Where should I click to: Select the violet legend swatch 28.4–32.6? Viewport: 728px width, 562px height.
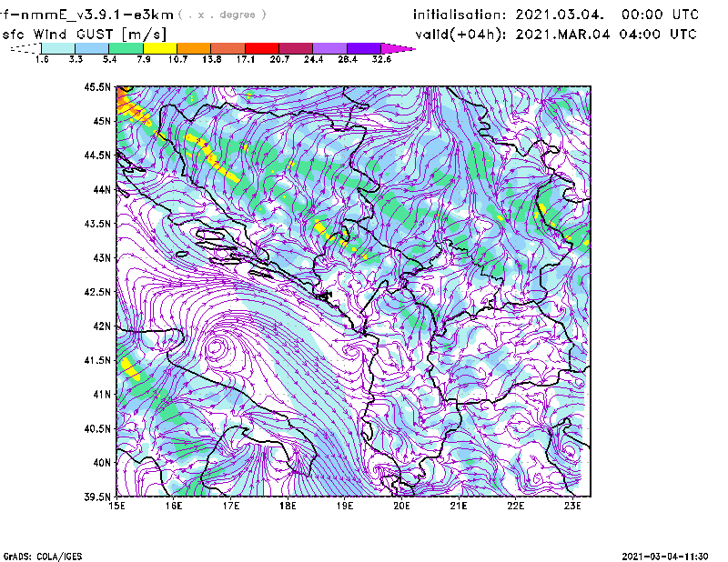point(363,48)
